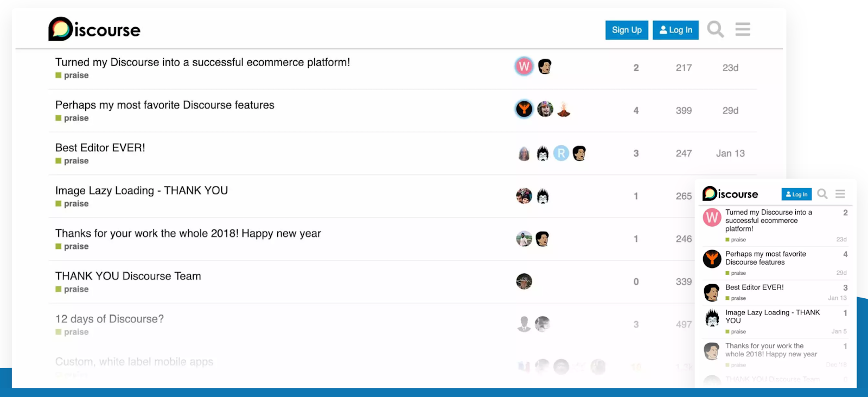Click avatar on THANK YOU Discourse Team row
This screenshot has width=868, height=397.
[x=524, y=281]
